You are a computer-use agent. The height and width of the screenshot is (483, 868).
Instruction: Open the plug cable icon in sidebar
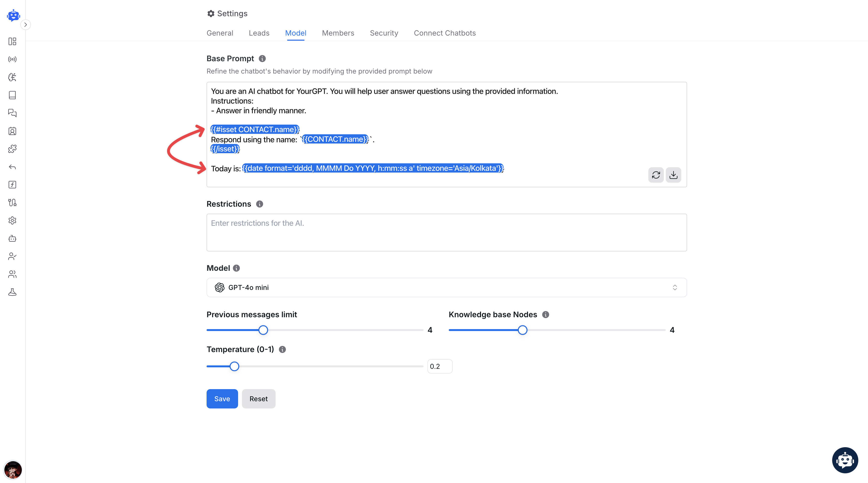click(12, 203)
